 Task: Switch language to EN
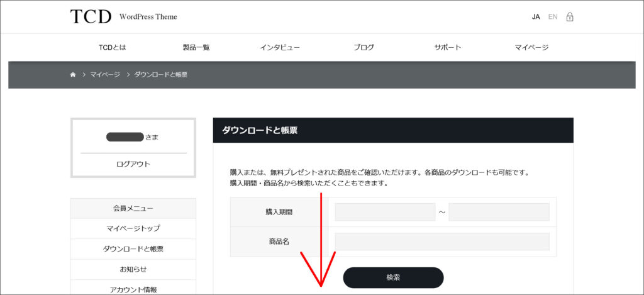click(553, 17)
